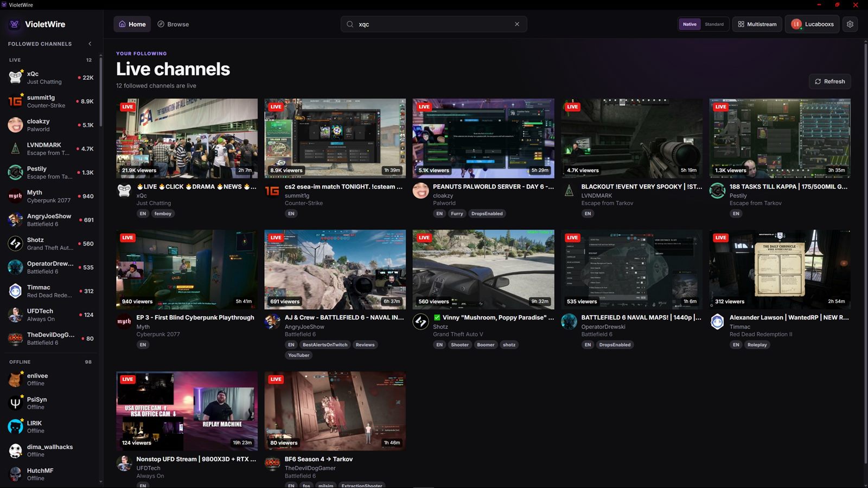
Task: Open xQc stream thumbnail with 21.9K viewers
Action: [x=187, y=138]
